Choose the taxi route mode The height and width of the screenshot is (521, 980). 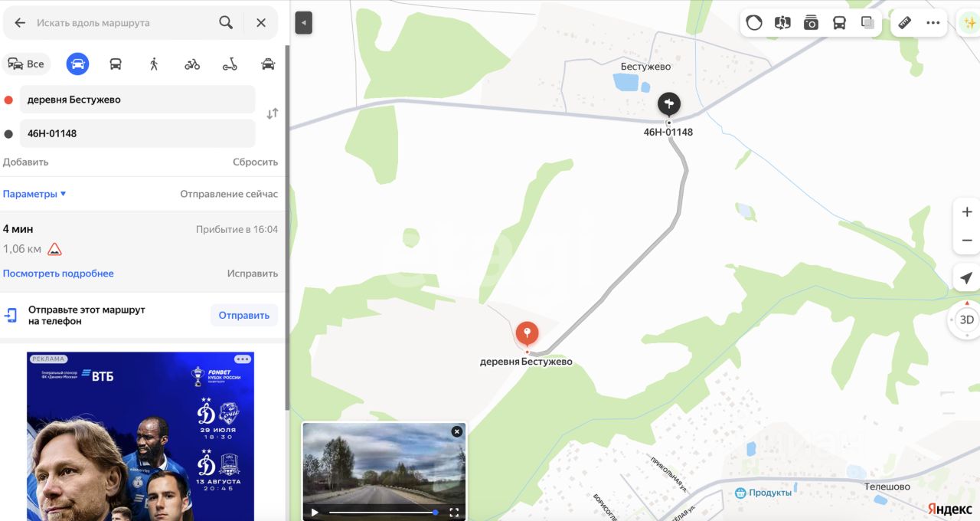coord(268,64)
